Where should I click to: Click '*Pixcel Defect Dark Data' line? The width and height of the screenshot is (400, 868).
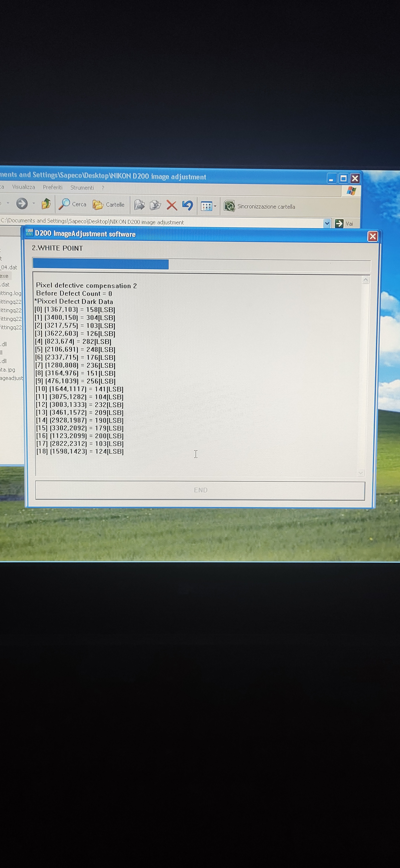coord(73,302)
